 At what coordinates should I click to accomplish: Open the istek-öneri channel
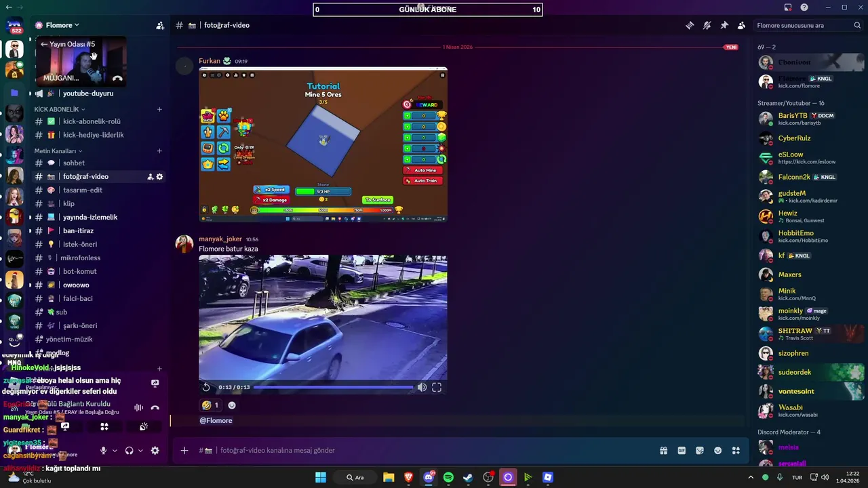[x=80, y=244]
